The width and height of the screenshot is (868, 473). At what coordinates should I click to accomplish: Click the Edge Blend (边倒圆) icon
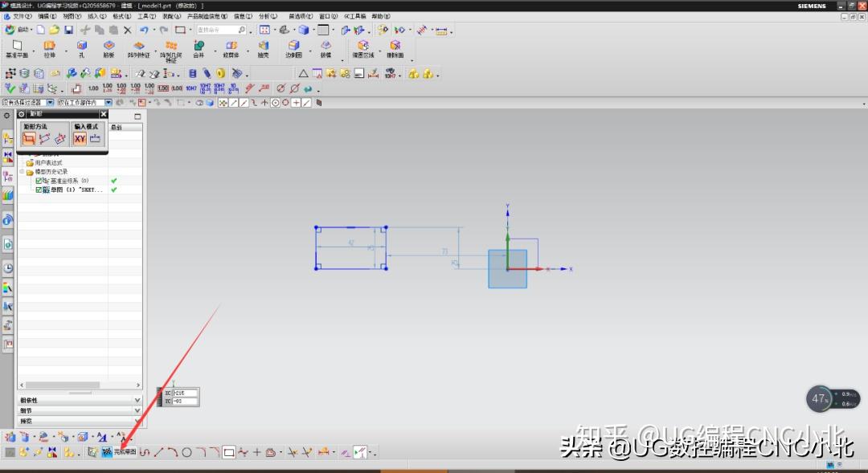295,47
